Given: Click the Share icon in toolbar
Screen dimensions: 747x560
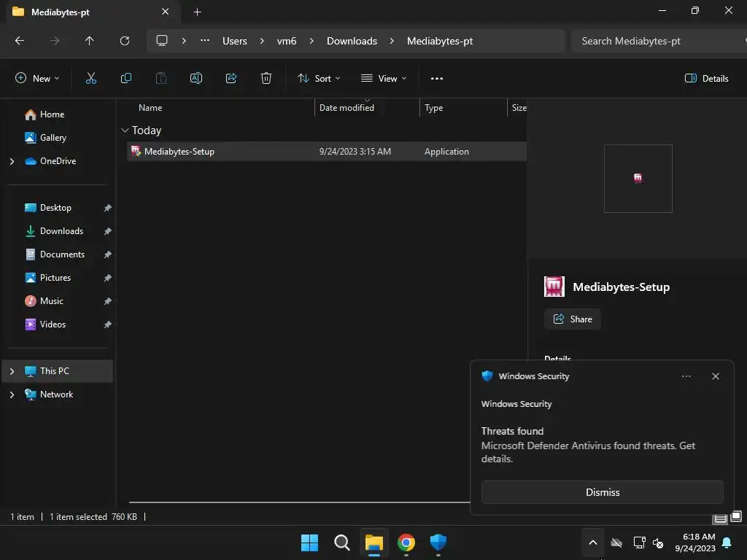Looking at the screenshot, I should click(231, 79).
